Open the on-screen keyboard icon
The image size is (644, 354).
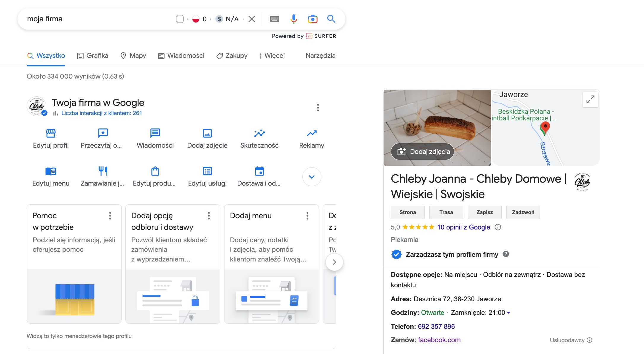pos(274,19)
